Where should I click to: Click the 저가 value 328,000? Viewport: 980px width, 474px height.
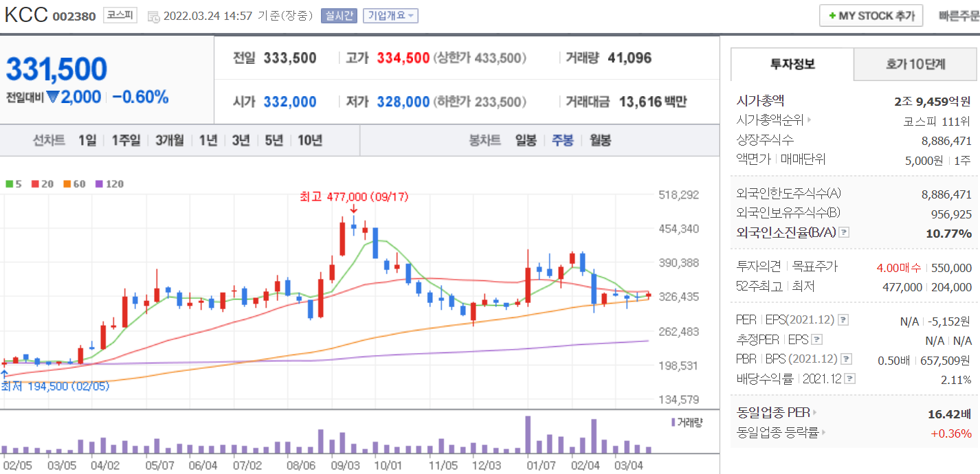[403, 102]
